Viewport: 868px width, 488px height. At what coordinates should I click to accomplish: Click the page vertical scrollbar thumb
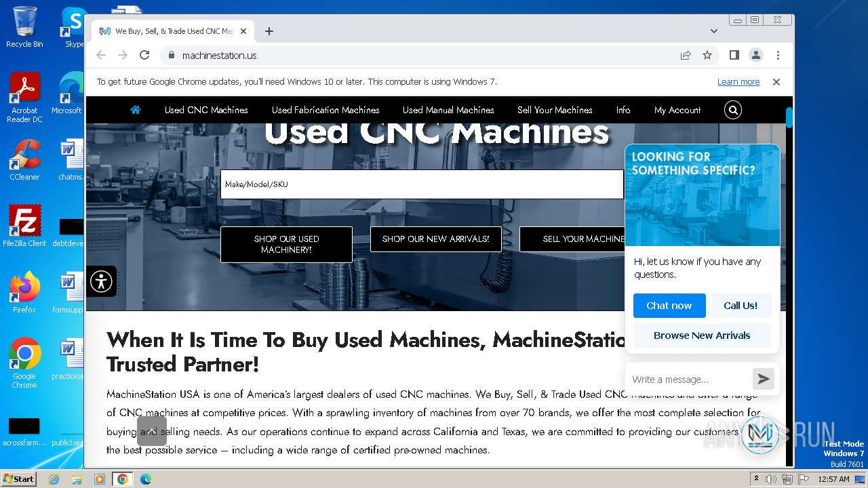789,117
